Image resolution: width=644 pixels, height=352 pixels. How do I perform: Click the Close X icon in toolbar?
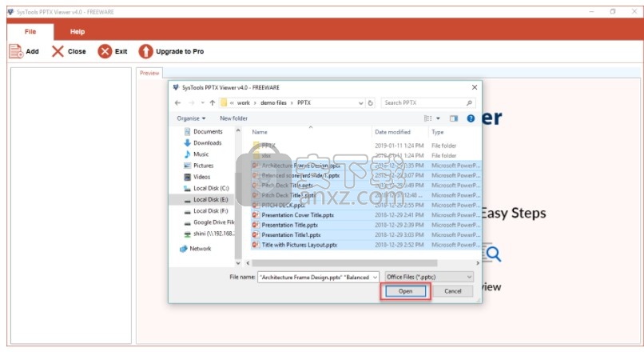58,51
